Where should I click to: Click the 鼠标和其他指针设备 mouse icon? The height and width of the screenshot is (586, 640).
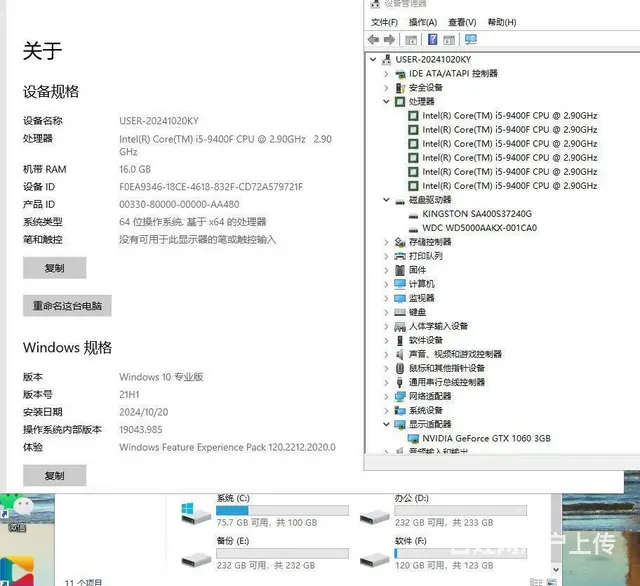[x=400, y=368]
